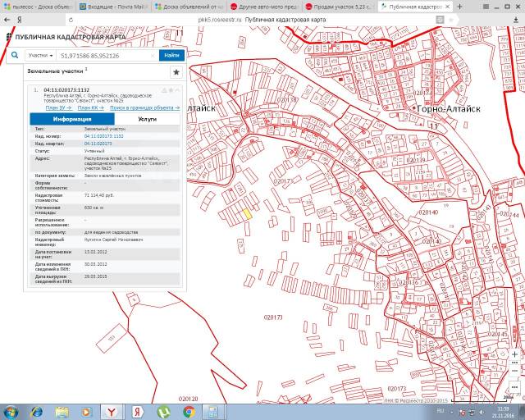This screenshot has height=420, width=525.
Task: Click the Найти search button
Action: (x=171, y=55)
